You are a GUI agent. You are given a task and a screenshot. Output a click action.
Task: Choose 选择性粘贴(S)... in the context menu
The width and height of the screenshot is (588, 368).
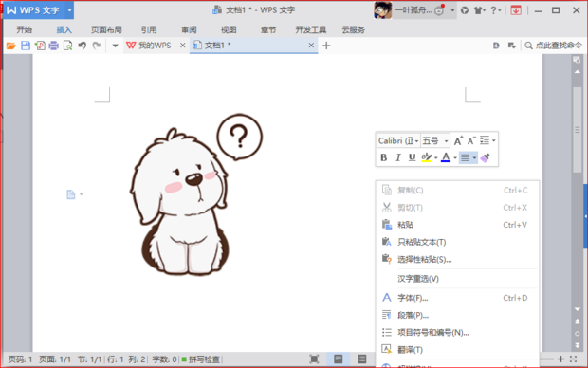tap(457, 259)
